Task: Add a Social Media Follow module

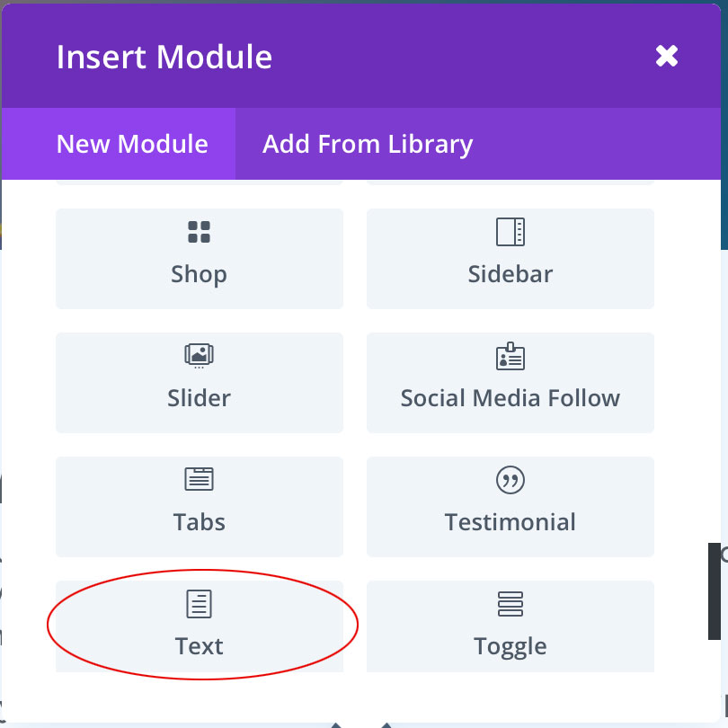Action: [510, 383]
